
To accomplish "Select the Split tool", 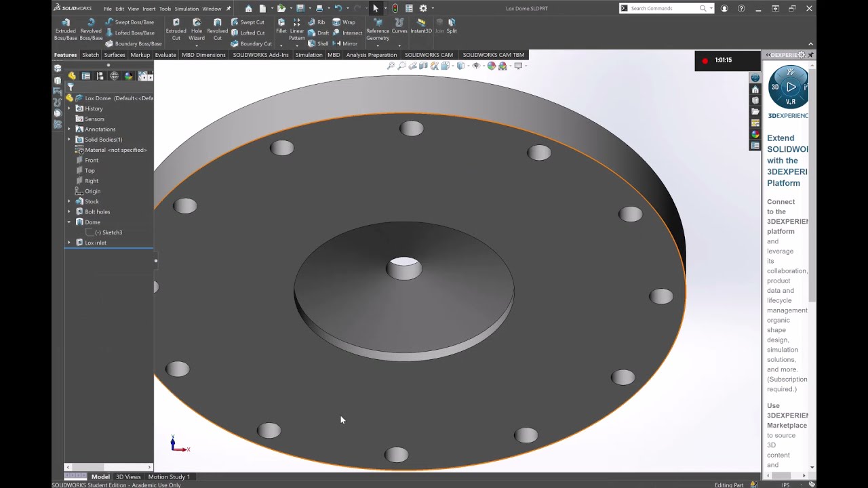I will (x=452, y=26).
